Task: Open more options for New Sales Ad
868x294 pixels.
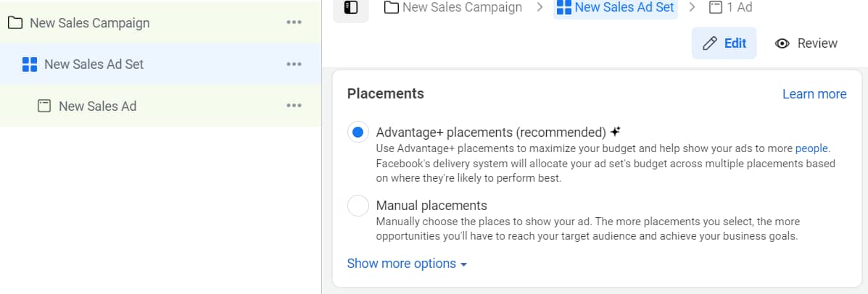Action: point(294,106)
